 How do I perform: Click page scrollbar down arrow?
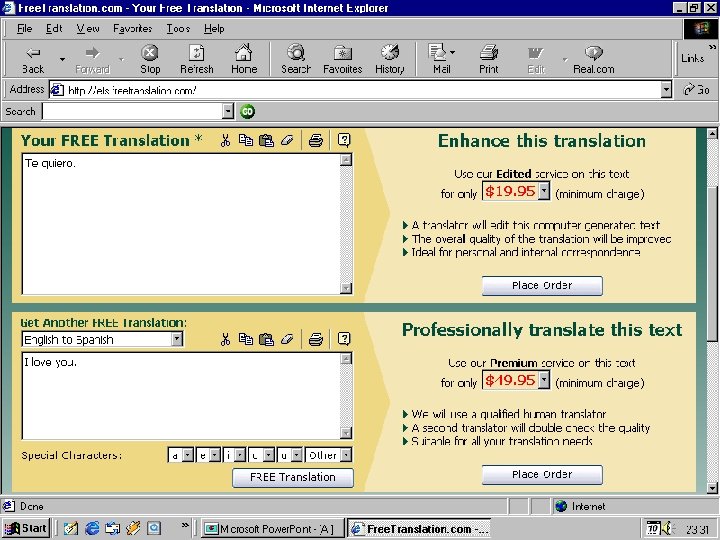pos(712,488)
